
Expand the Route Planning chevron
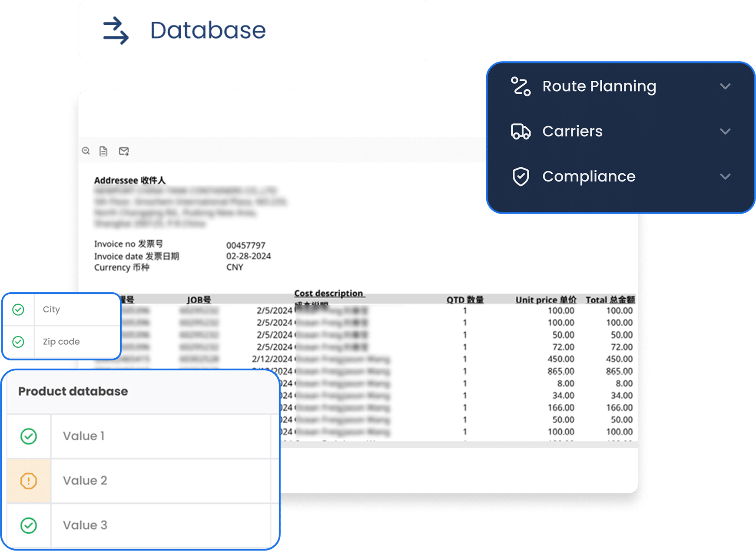(x=725, y=86)
